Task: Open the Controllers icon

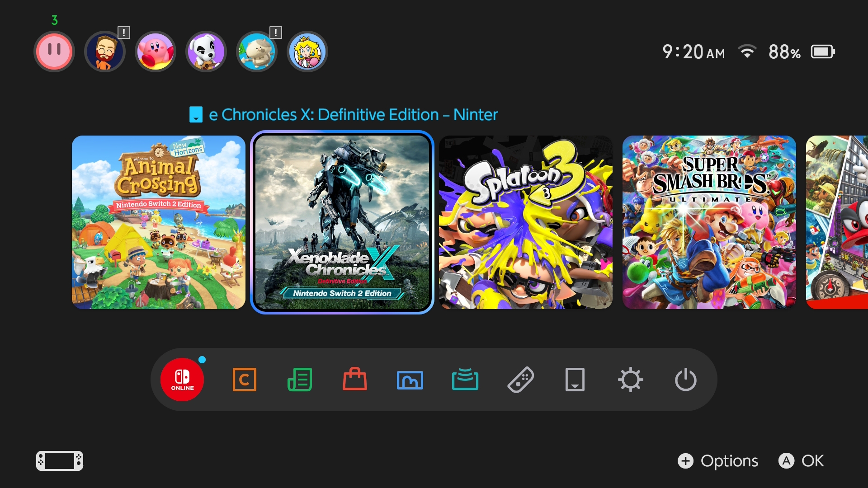Action: pyautogui.click(x=520, y=380)
